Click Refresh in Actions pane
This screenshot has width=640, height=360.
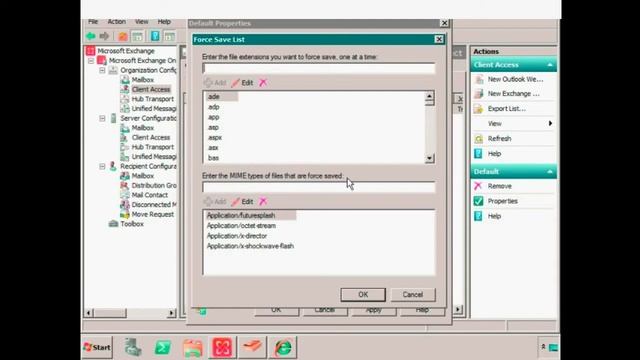(499, 139)
